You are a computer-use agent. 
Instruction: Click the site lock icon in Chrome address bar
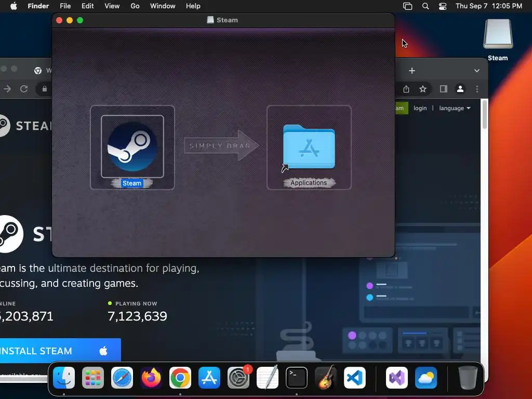(45, 89)
